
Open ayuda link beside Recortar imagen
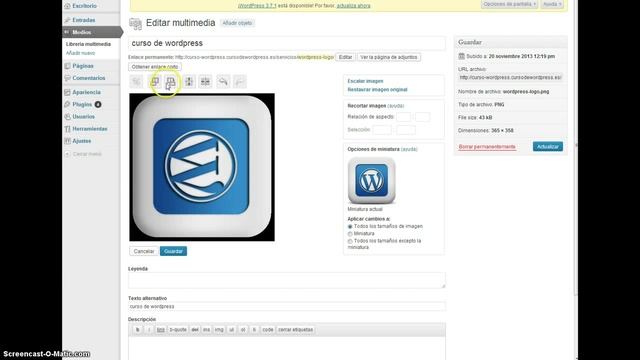(396, 106)
